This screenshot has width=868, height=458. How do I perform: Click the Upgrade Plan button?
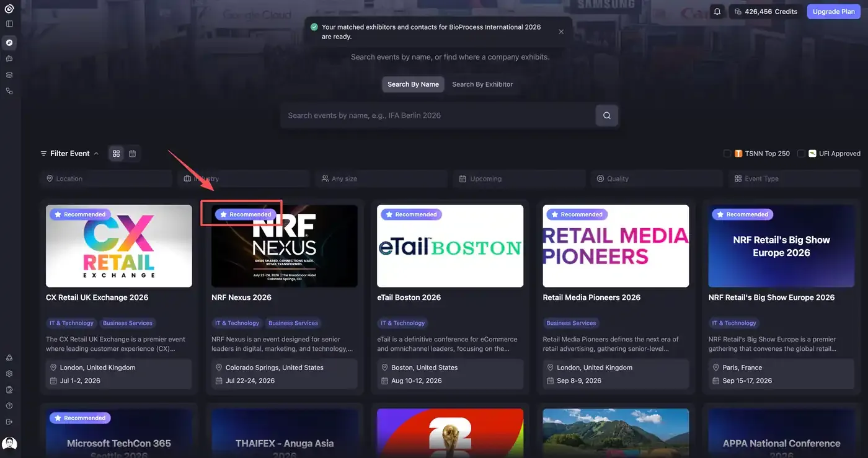pos(833,12)
